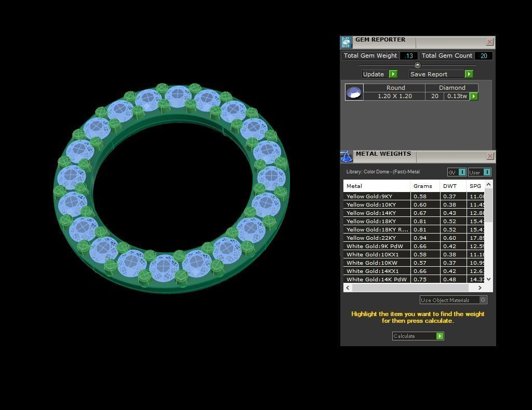Viewport: 532px width, 410px height.
Task: Click the metal list scroll-down arrow
Action: pos(488,279)
